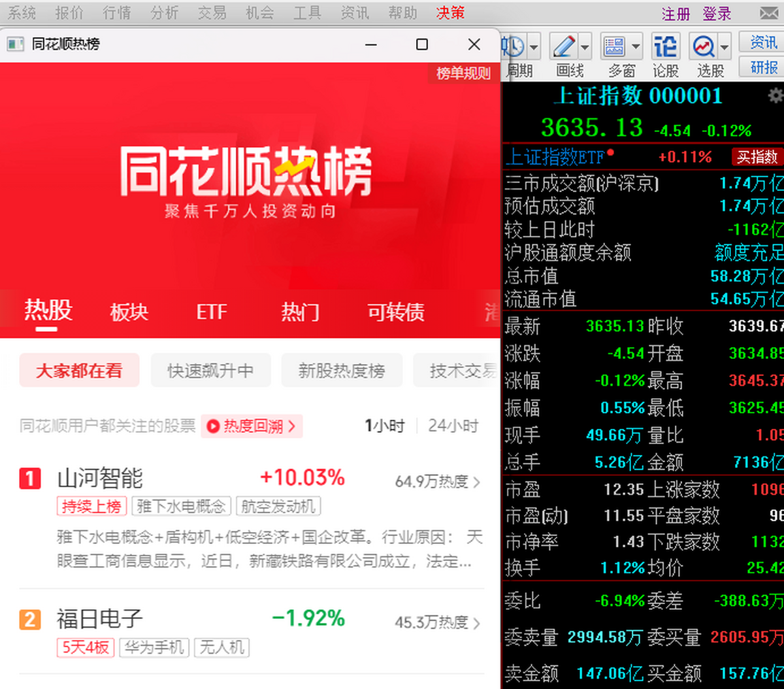This screenshot has height=689, width=784.
Task: Click the 周期 clock period icon
Action: [x=515, y=47]
